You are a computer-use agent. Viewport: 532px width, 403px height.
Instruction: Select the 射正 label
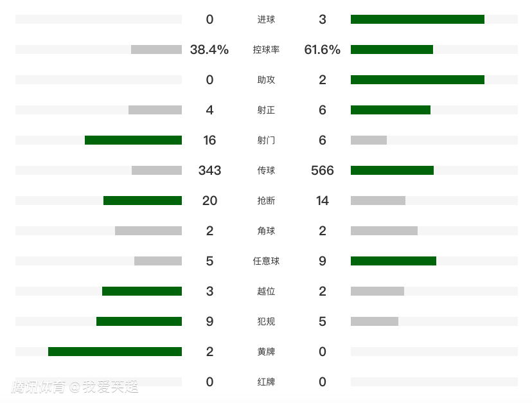point(266,111)
